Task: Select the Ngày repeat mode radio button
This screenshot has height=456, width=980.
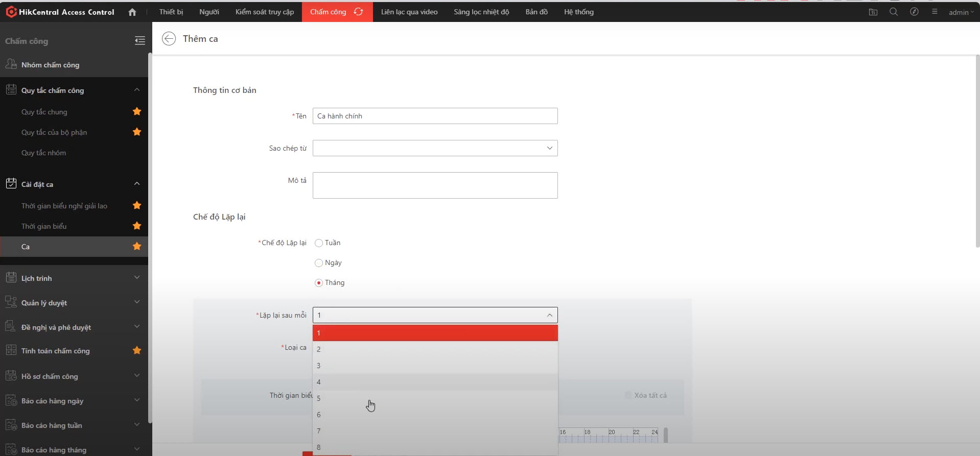Action: tap(319, 263)
